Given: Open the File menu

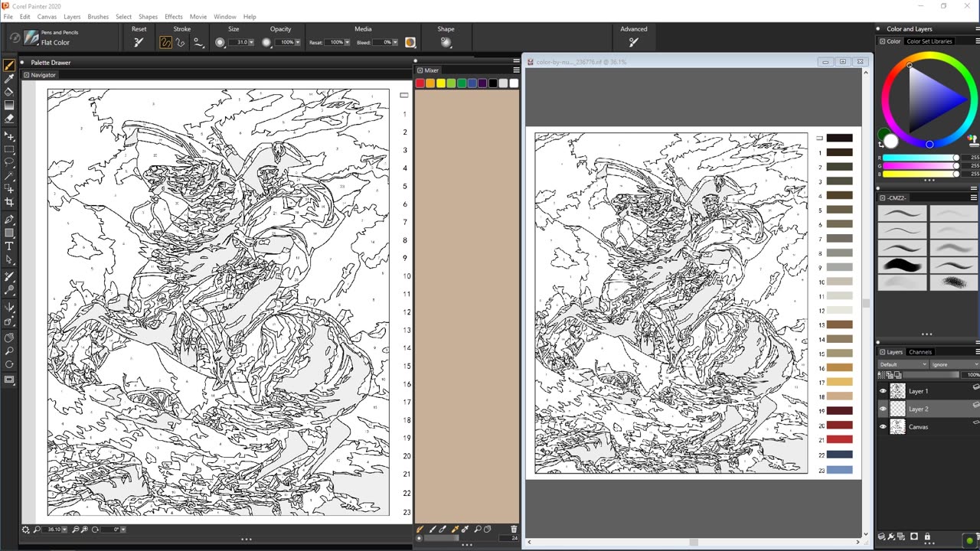Looking at the screenshot, I should [x=8, y=16].
